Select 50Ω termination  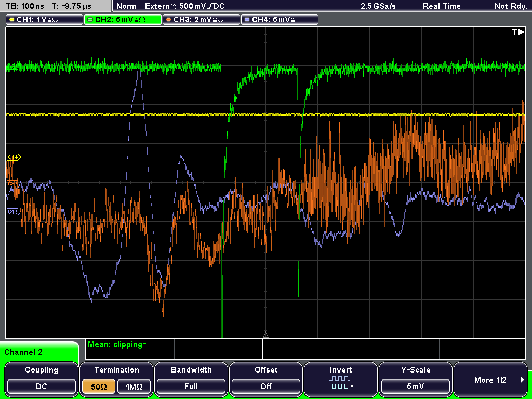point(99,387)
